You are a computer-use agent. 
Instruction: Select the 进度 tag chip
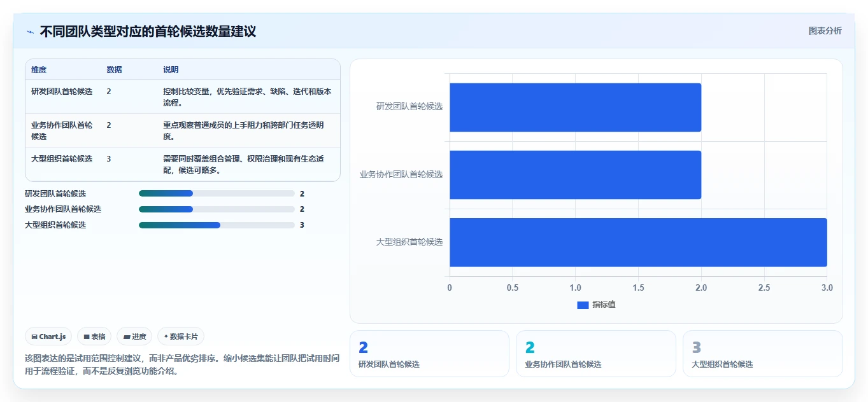point(134,336)
